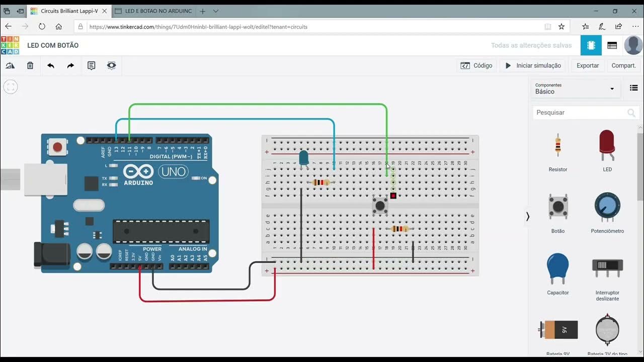Select the pushbutton on the breadboard
Viewport: 644px width, 362px height.
[x=380, y=205]
